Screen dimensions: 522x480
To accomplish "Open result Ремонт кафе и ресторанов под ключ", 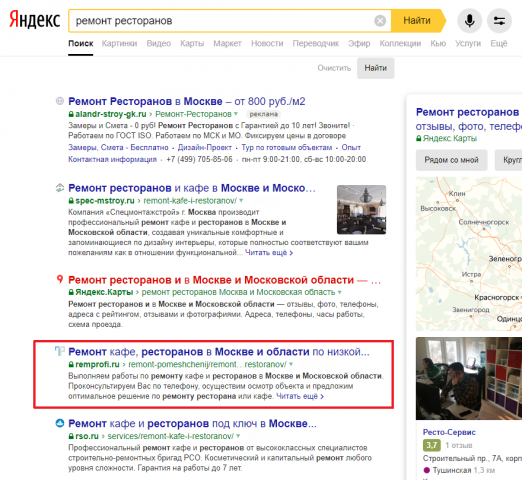I will [192, 424].
